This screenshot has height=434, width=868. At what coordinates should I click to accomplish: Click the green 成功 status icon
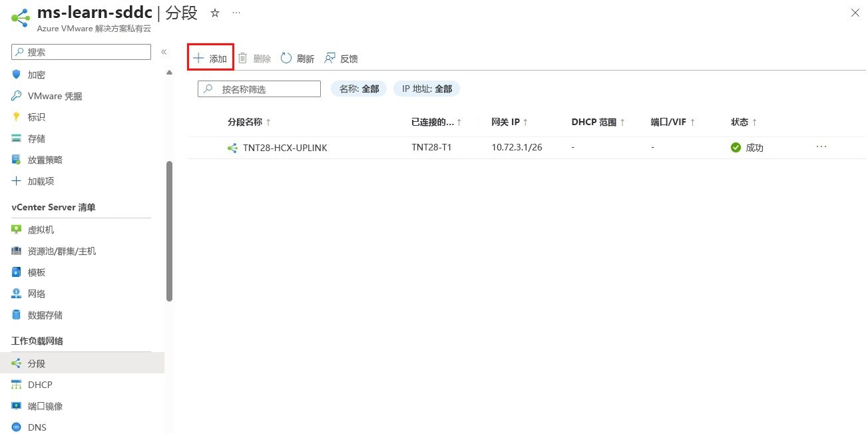(736, 148)
